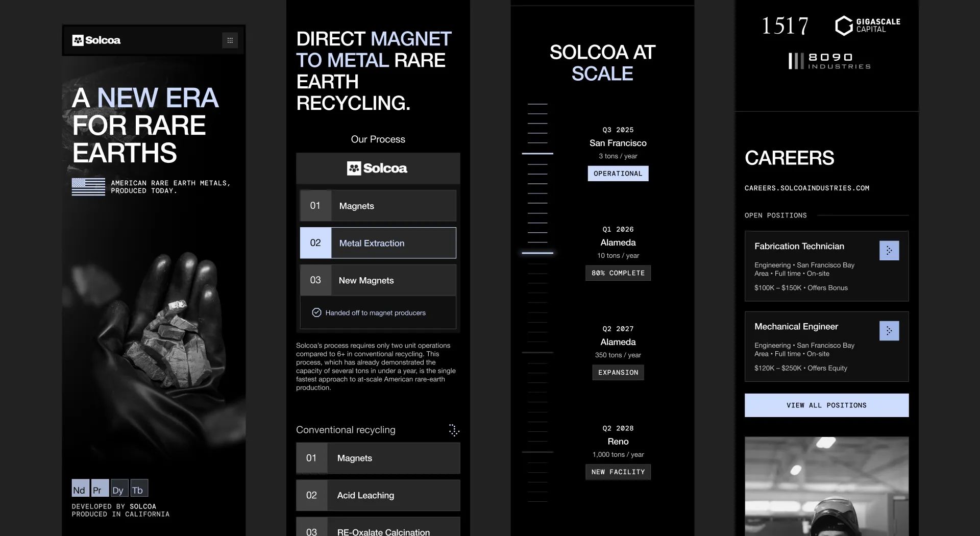Click the Expansion status badge
This screenshot has height=536, width=980.
coord(618,373)
